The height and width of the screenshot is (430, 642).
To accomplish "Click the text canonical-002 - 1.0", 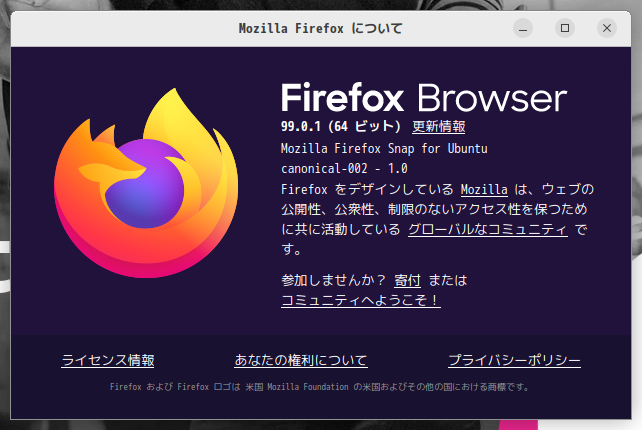I will (x=344, y=169).
